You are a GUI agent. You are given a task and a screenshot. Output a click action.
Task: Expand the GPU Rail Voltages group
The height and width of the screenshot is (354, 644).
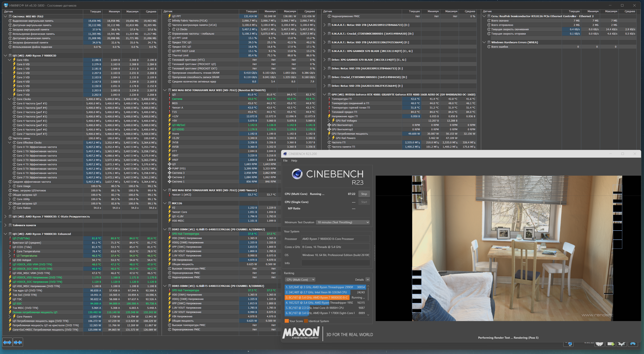[329, 121]
